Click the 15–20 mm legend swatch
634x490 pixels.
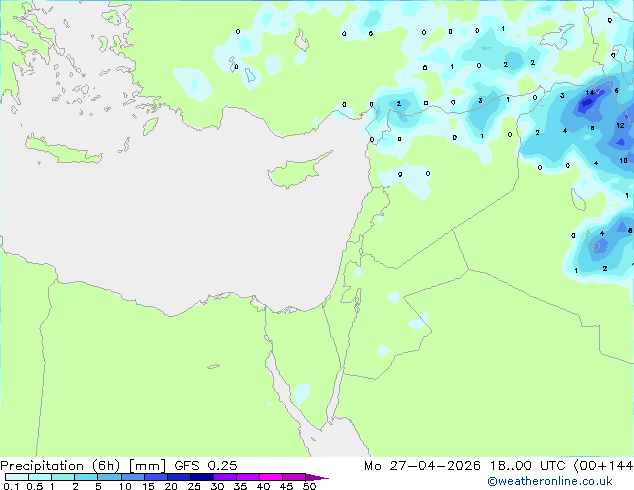(x=156, y=477)
